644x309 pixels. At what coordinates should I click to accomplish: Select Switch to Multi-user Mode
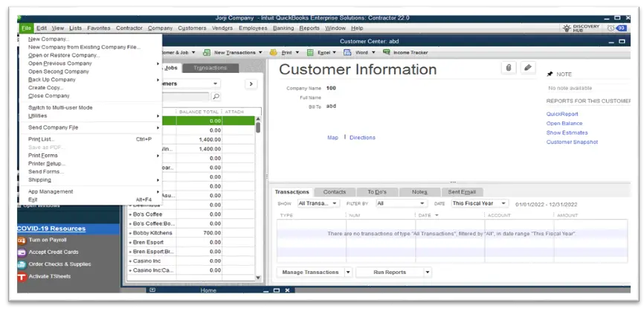pos(60,107)
